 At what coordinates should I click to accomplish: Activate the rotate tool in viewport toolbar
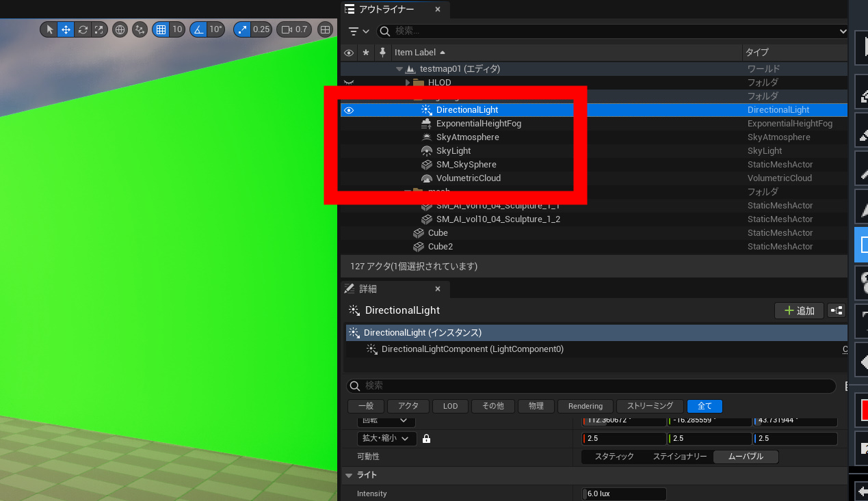coord(83,29)
